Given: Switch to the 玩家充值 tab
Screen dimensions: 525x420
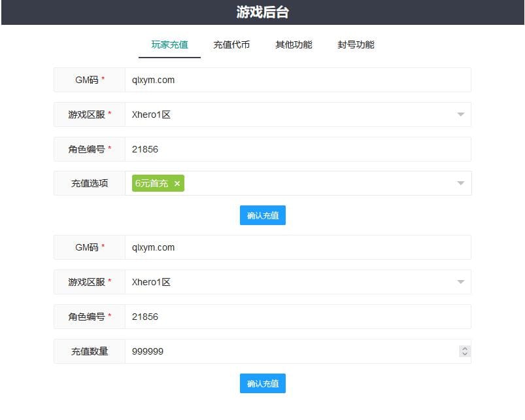Looking at the screenshot, I should [x=169, y=44].
